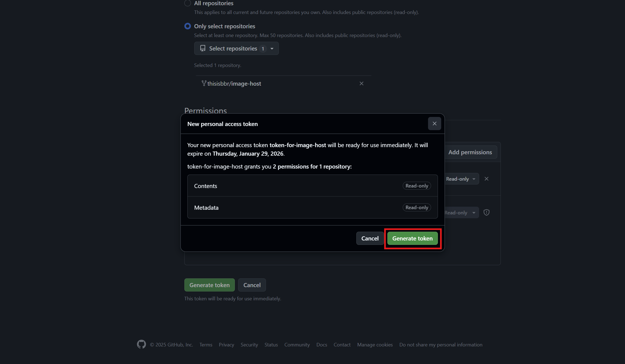Open the Select repositories dropdown
625x364 pixels.
click(236, 48)
